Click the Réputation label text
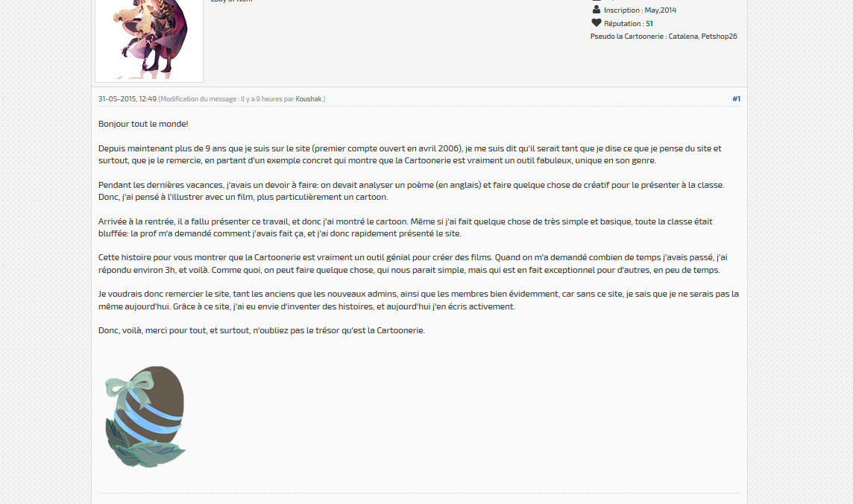Image resolution: width=853 pixels, height=504 pixels. tap(623, 23)
